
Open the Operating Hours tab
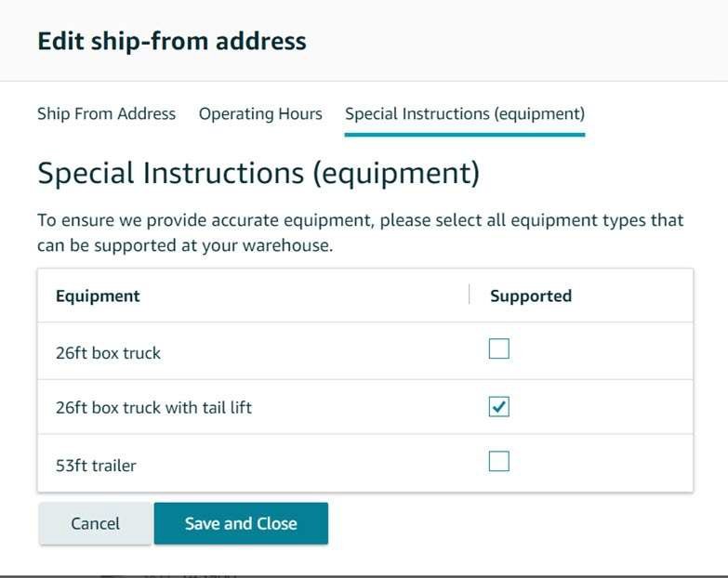(x=260, y=114)
